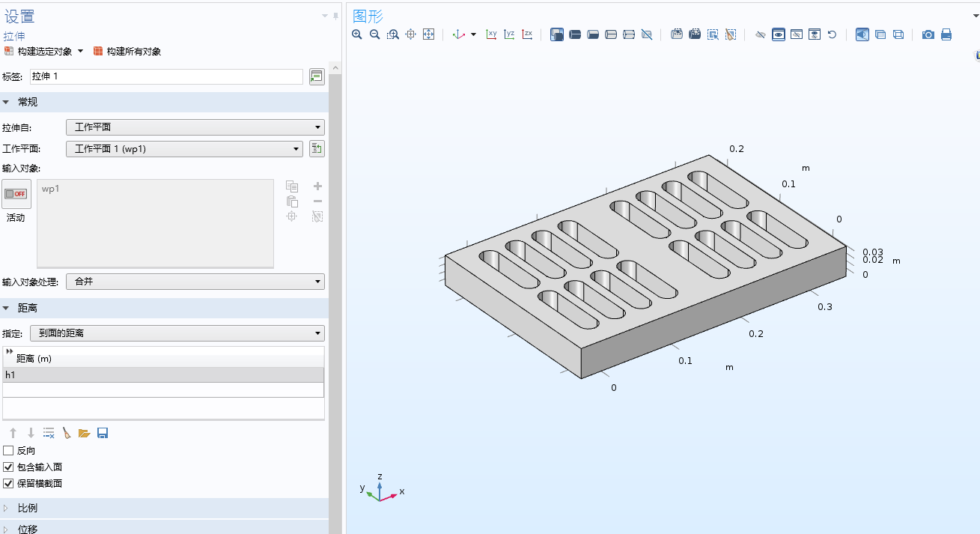This screenshot has height=534, width=980.
Task: Uncheck the 包含输入面 option
Action: tap(9, 467)
